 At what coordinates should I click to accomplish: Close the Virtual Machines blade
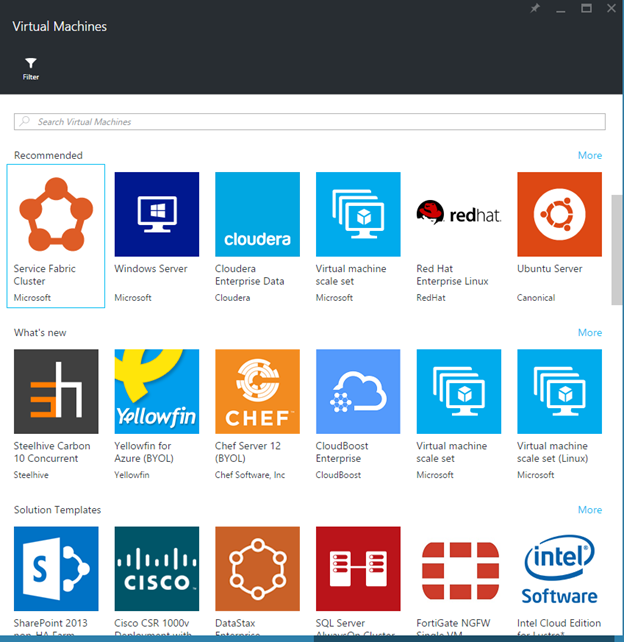[611, 8]
